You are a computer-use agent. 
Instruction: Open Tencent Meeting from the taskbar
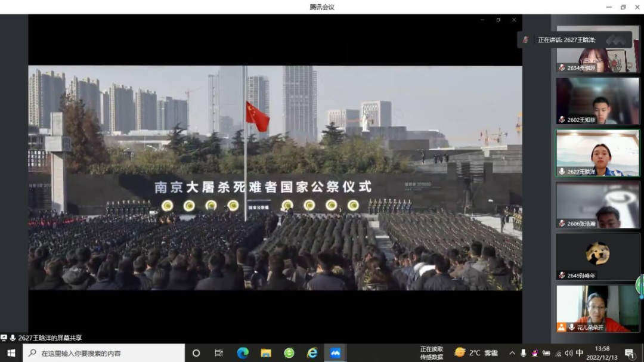pos(335,353)
